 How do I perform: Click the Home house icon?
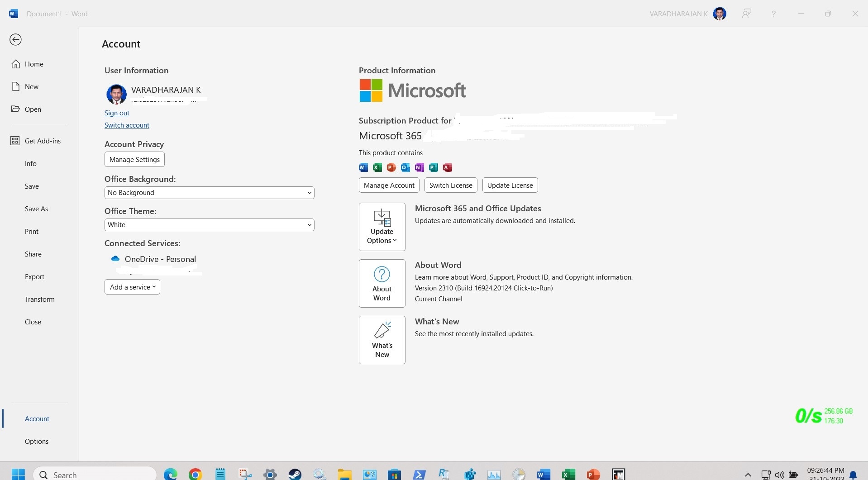(x=15, y=64)
